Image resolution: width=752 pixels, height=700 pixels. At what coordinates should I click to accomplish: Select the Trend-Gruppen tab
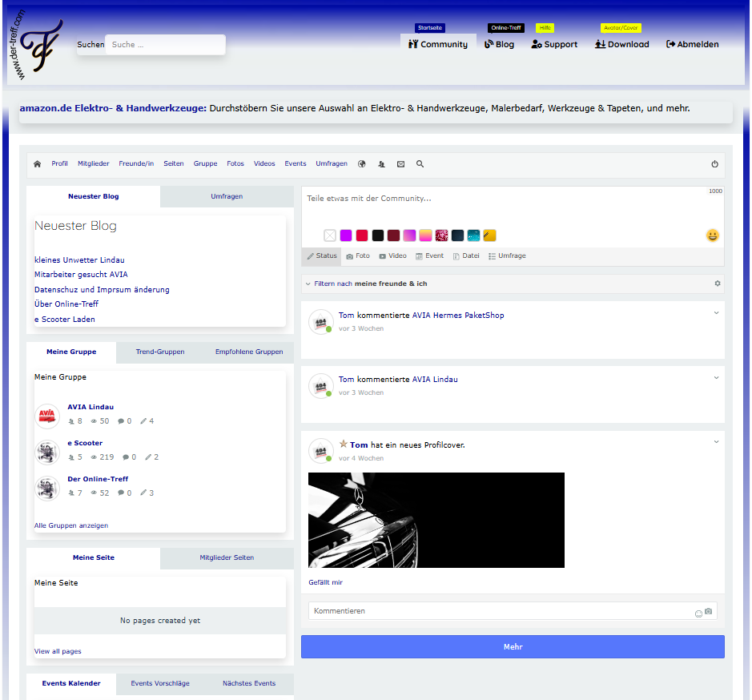tap(160, 352)
